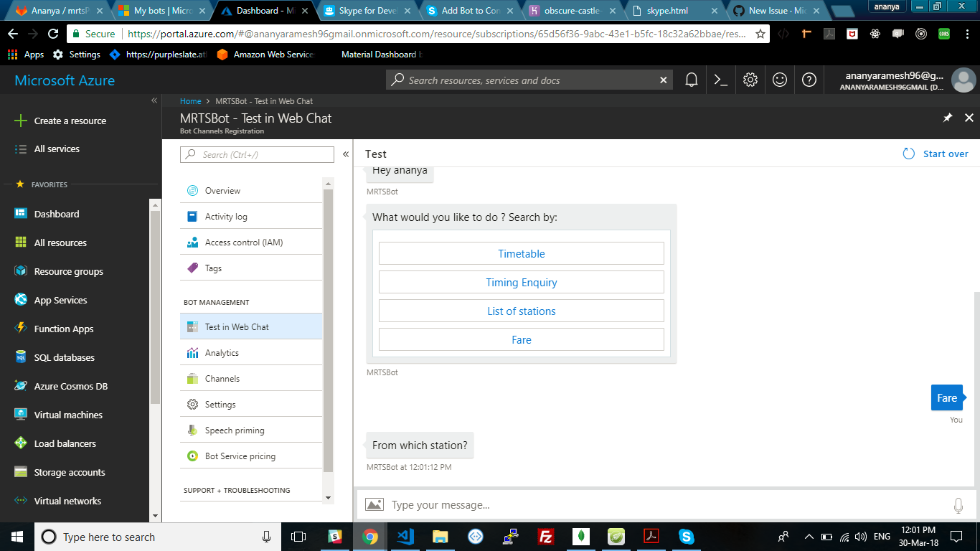980x551 pixels.
Task: Start over the web chat conversation
Action: tap(935, 153)
